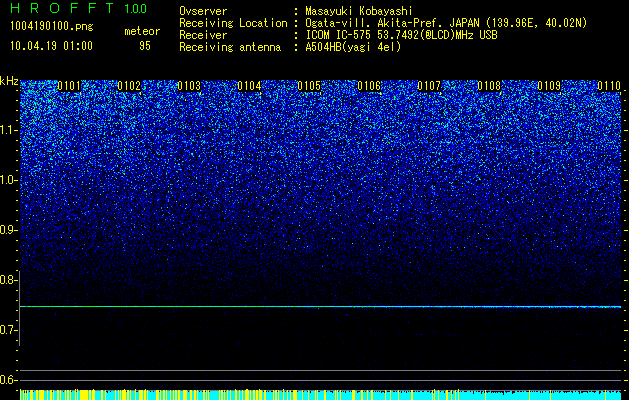Click the 0.6 kHz axis label
This screenshot has height=400, width=629.
point(9,380)
